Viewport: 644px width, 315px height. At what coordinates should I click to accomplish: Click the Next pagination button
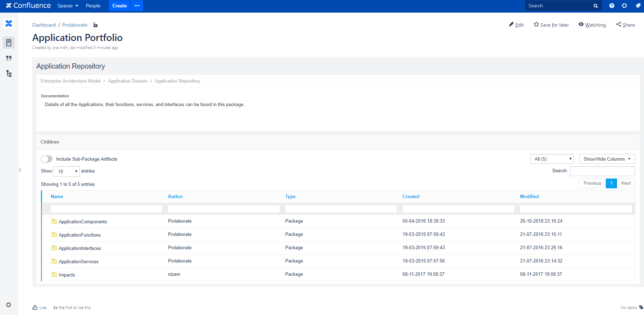626,183
